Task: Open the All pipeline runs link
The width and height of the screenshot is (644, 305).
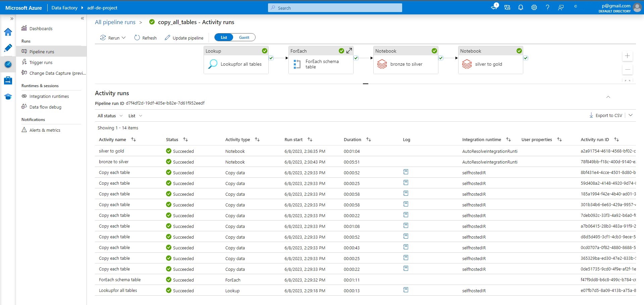Action: [x=115, y=22]
